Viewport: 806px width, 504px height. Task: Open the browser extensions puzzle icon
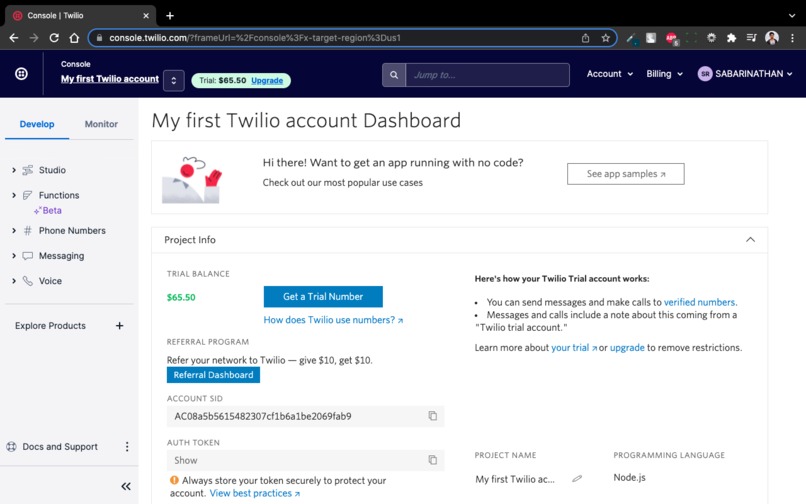(x=731, y=38)
